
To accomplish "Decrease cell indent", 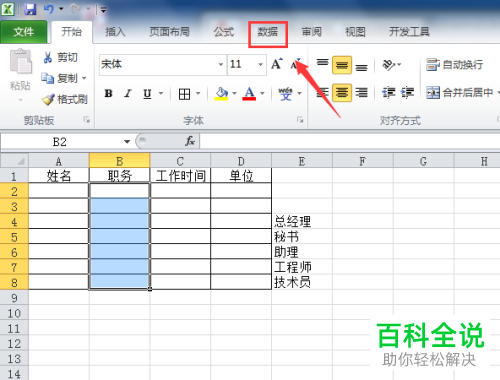I will 389,92.
